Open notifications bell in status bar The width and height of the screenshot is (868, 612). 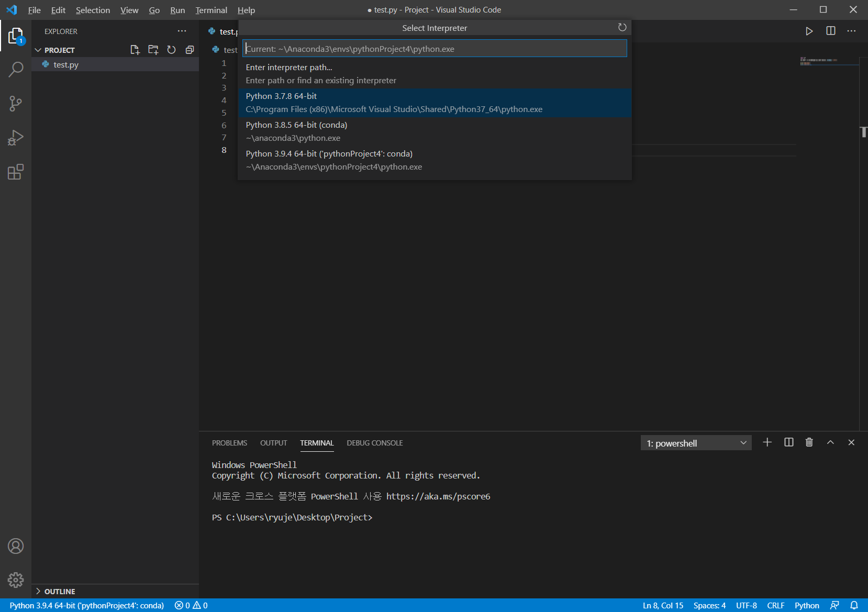[x=854, y=605]
